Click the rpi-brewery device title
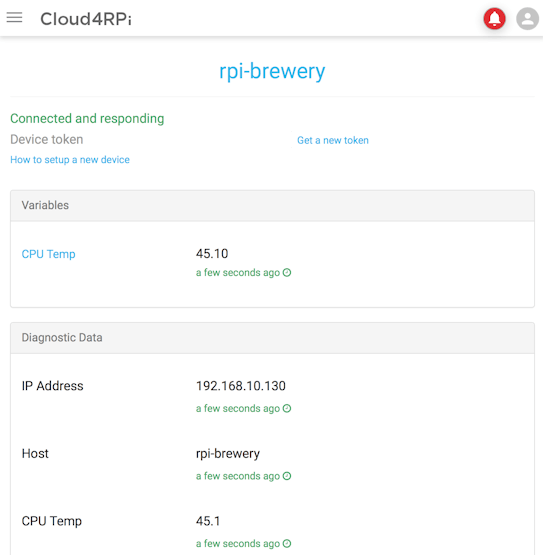Viewport: 543px width, 555px height. point(272,71)
